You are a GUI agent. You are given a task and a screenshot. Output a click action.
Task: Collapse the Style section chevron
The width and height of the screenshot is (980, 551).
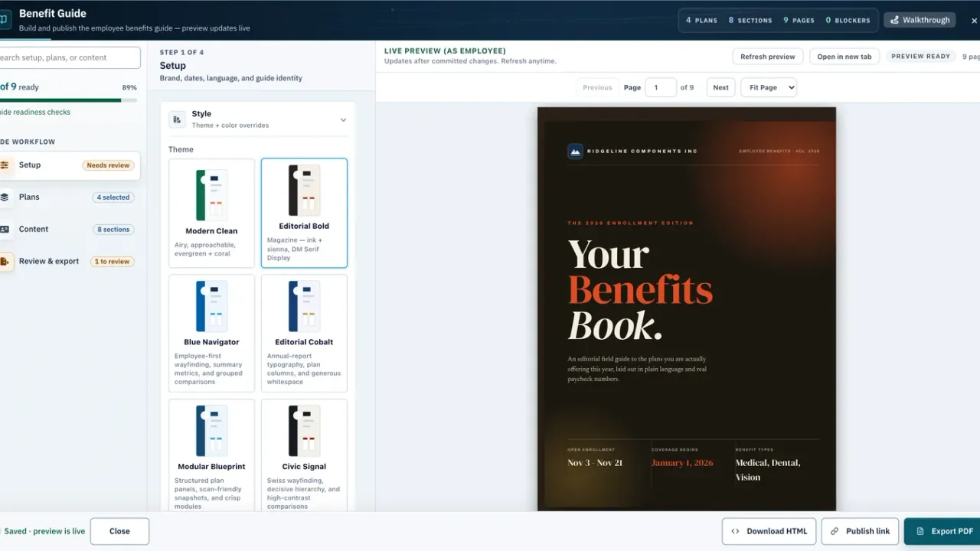(x=343, y=119)
